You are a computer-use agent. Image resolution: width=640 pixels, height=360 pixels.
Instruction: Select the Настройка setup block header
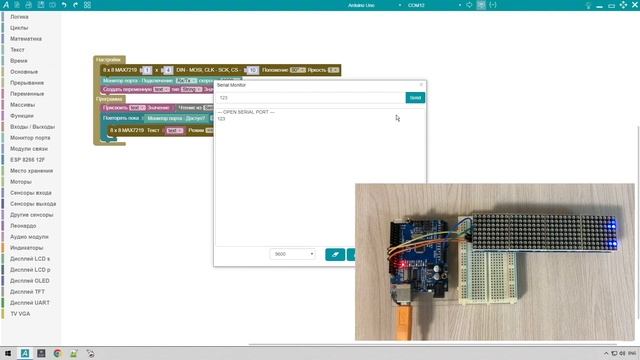(109, 60)
